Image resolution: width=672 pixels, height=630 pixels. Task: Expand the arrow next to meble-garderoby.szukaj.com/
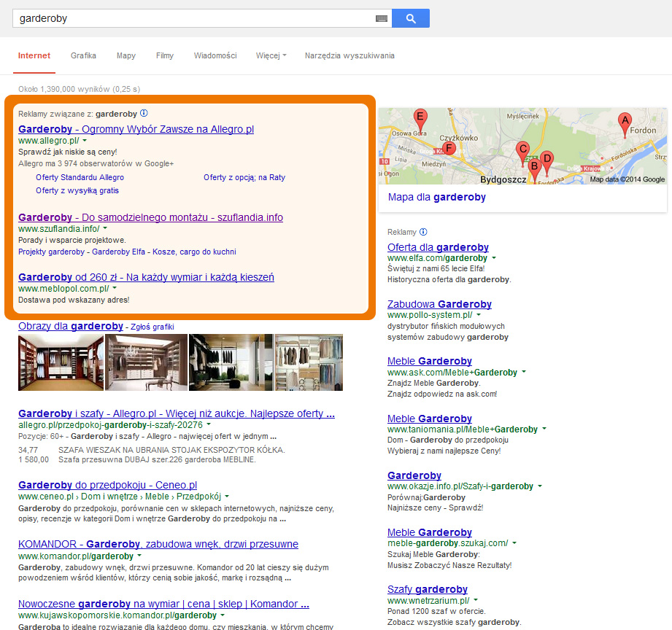(x=514, y=543)
